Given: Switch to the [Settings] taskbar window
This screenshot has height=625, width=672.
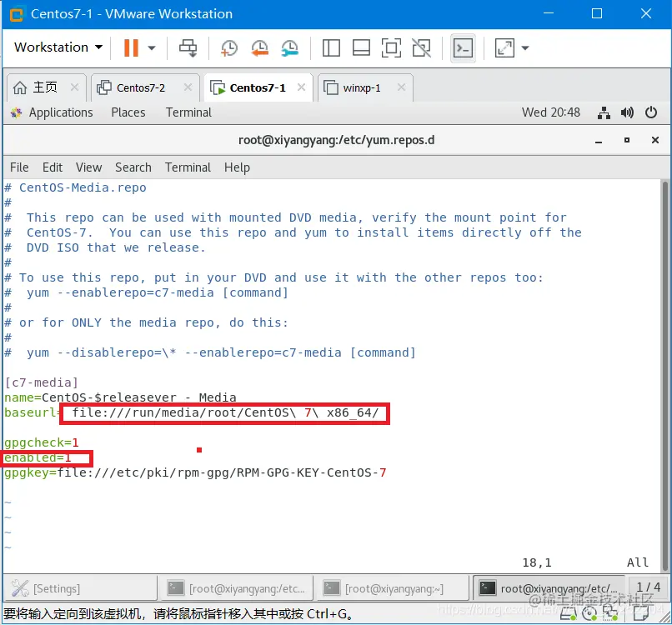Looking at the screenshot, I should tap(81, 588).
